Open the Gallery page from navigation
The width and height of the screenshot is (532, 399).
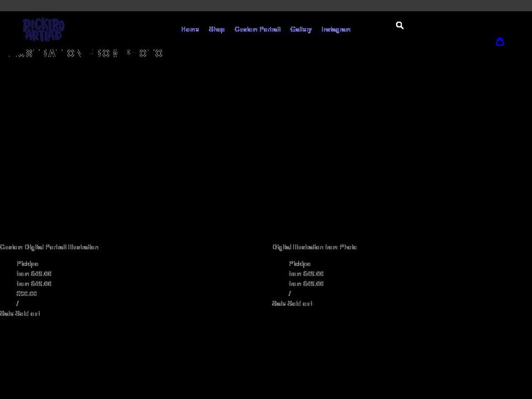point(301,29)
